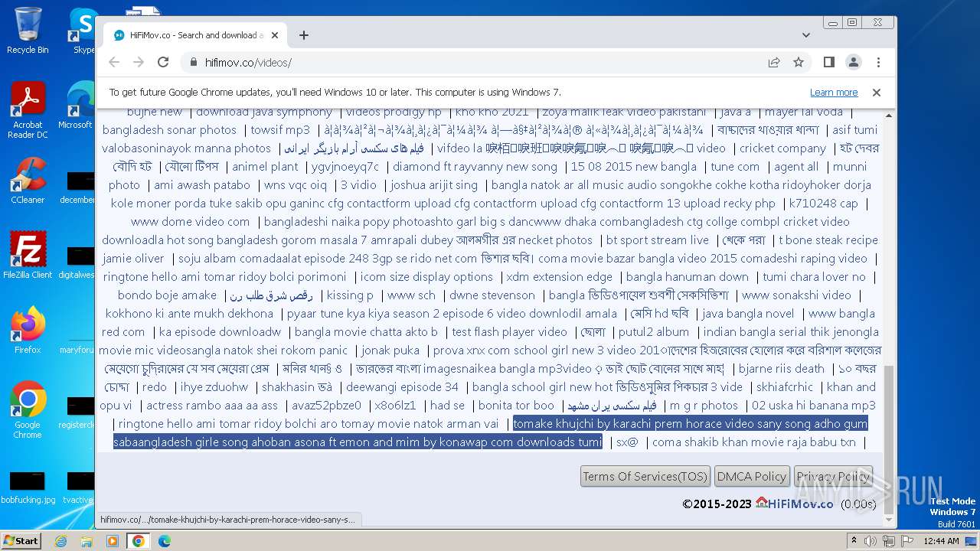Click the browser forward arrow
This screenshot has height=551, width=980.
tap(139, 62)
